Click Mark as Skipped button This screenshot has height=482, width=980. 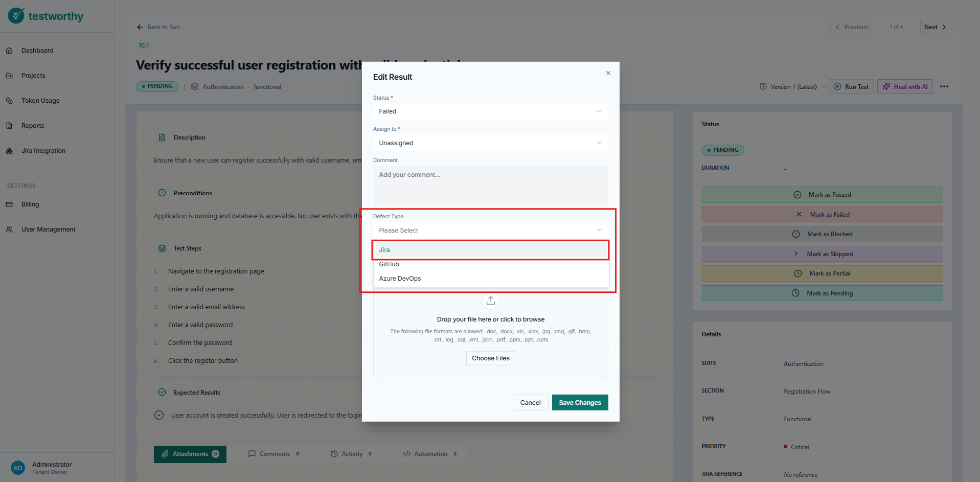(x=822, y=254)
